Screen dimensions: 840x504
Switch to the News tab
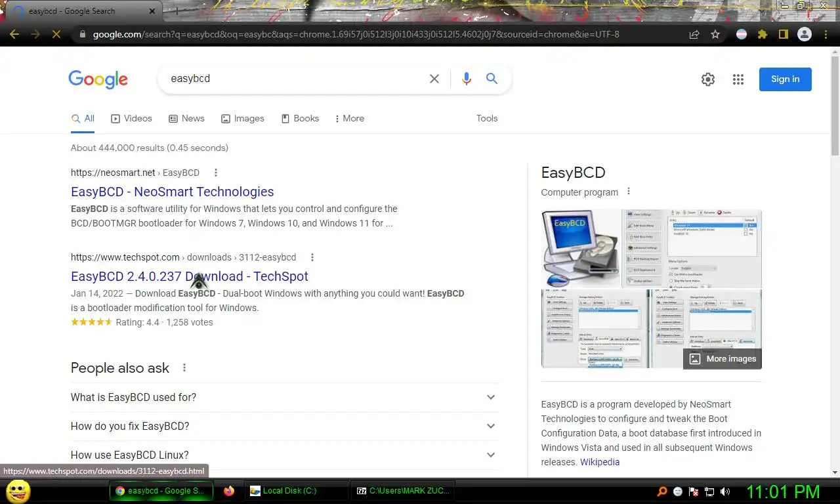pos(186,119)
